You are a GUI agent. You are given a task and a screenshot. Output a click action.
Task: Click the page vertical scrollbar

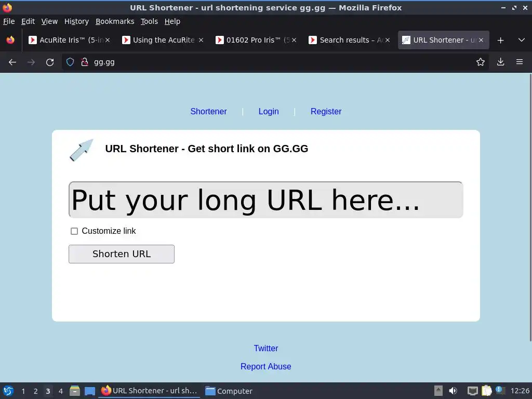click(x=530, y=208)
